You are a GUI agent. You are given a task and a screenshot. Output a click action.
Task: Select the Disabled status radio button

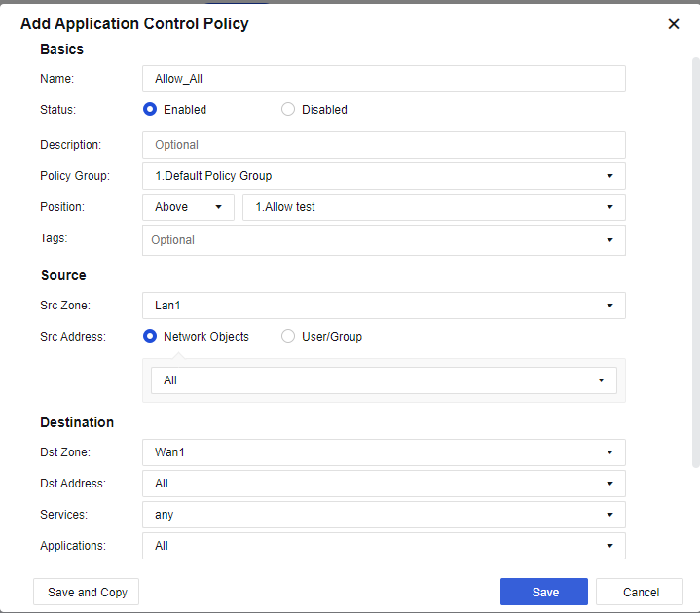pyautogui.click(x=288, y=110)
